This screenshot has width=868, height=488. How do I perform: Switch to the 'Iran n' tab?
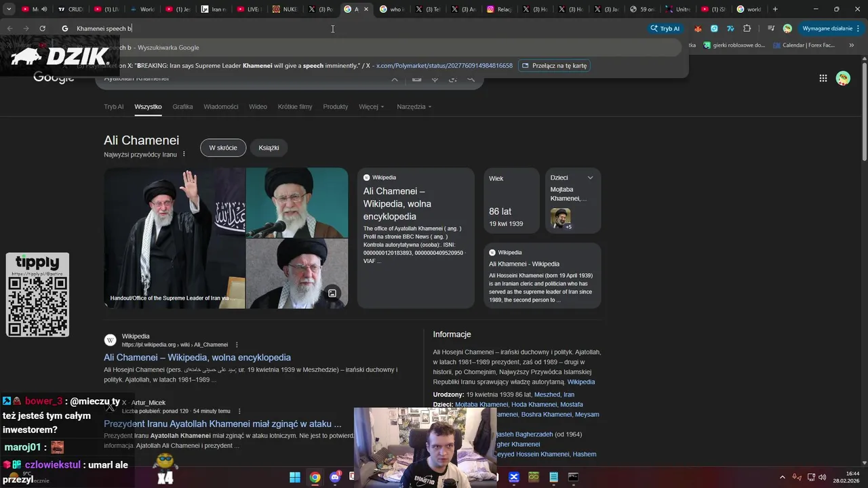point(213,9)
